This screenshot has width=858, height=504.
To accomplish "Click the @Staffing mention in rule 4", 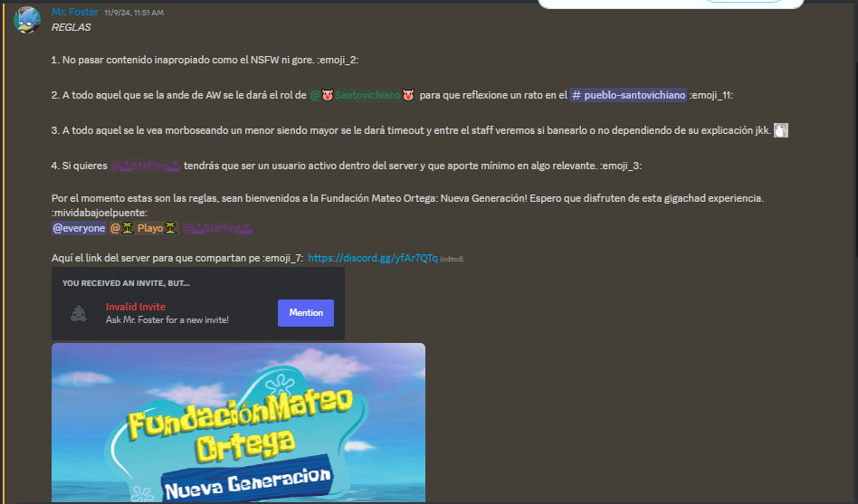I will (x=146, y=166).
